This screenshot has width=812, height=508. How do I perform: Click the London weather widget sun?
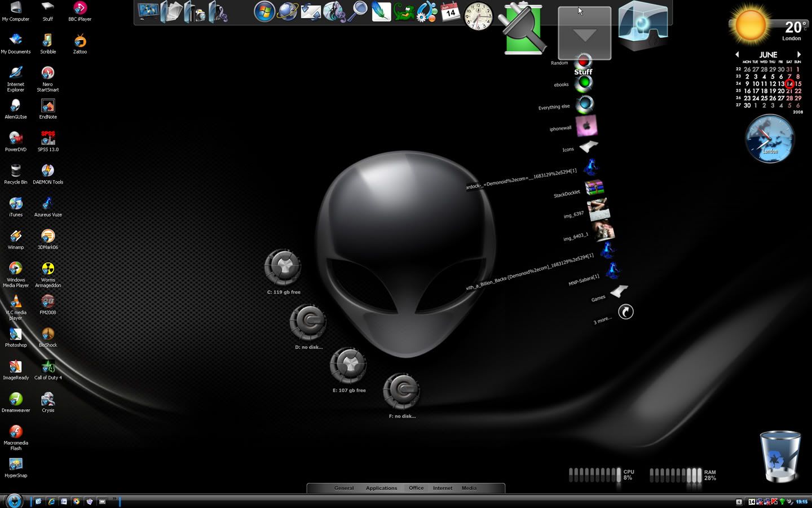pos(750,25)
